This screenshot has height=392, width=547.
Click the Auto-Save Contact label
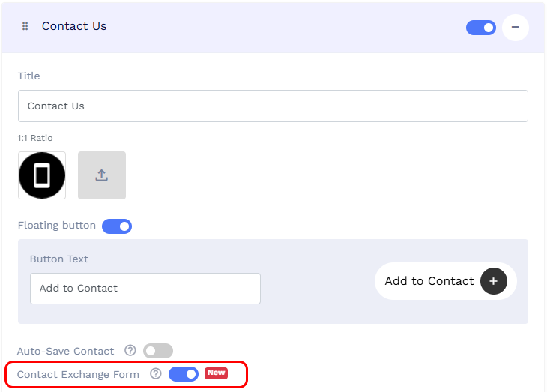pos(66,351)
